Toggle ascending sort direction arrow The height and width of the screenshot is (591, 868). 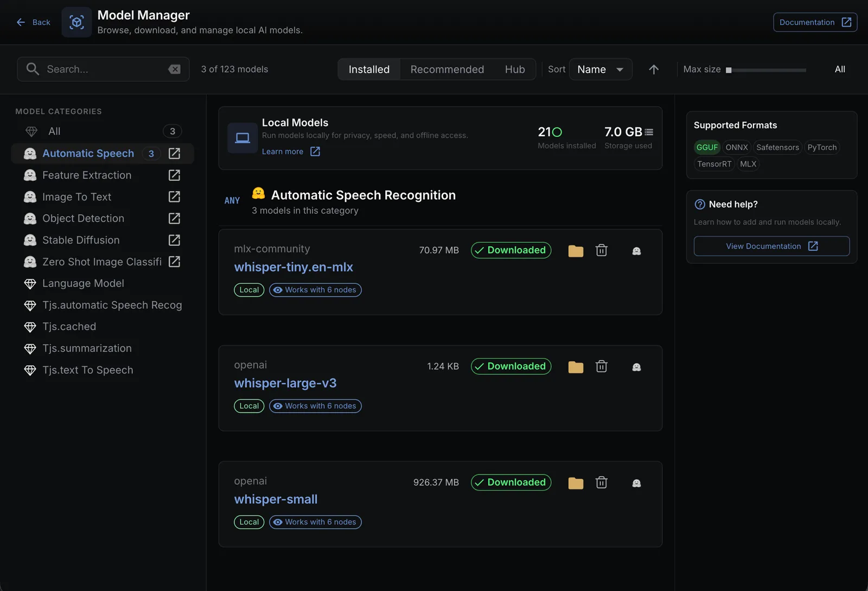(654, 69)
